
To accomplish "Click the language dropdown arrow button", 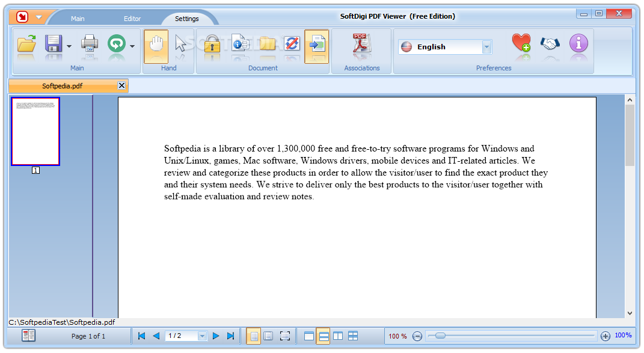I will point(486,47).
